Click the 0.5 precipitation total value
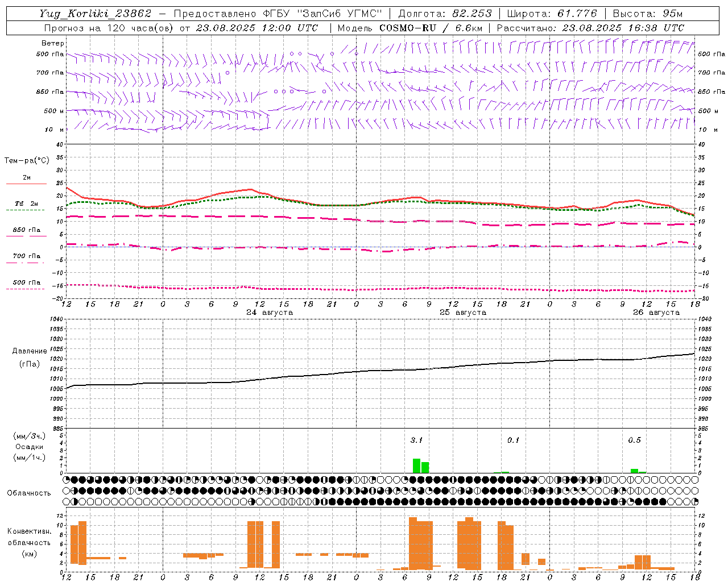 pyautogui.click(x=634, y=440)
